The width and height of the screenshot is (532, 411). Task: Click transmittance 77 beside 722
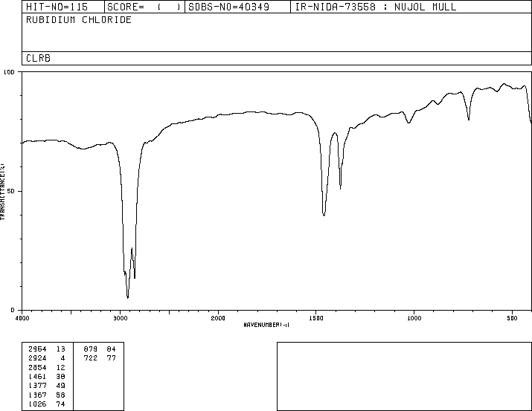(x=112, y=358)
